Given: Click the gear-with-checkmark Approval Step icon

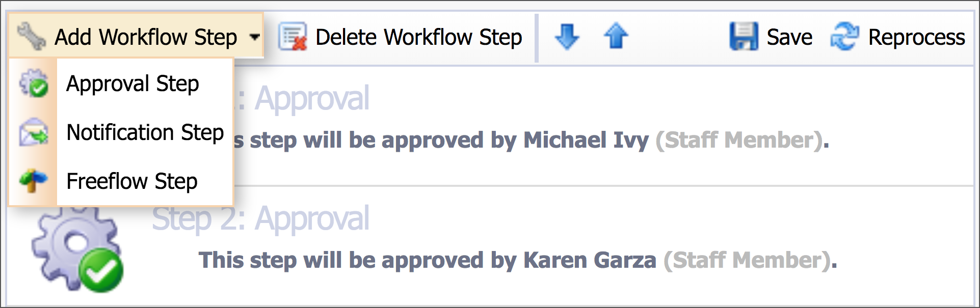Looking at the screenshot, I should click(x=34, y=83).
